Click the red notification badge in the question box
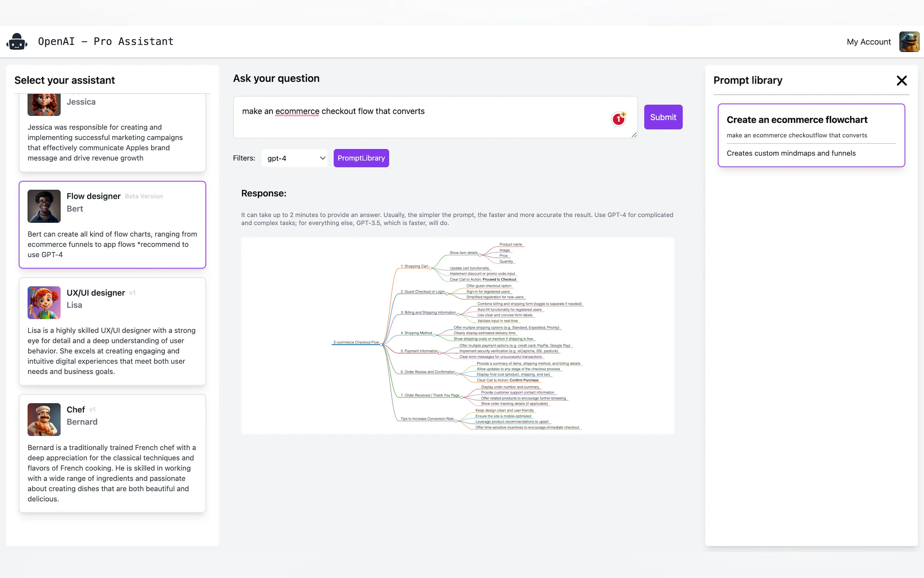The height and width of the screenshot is (578, 924). click(618, 119)
